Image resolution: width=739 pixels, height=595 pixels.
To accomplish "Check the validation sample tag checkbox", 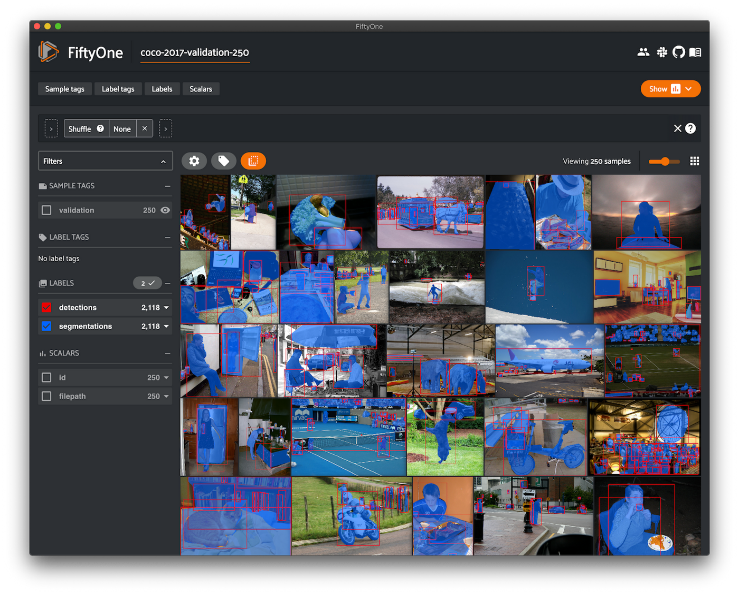I will tap(46, 210).
